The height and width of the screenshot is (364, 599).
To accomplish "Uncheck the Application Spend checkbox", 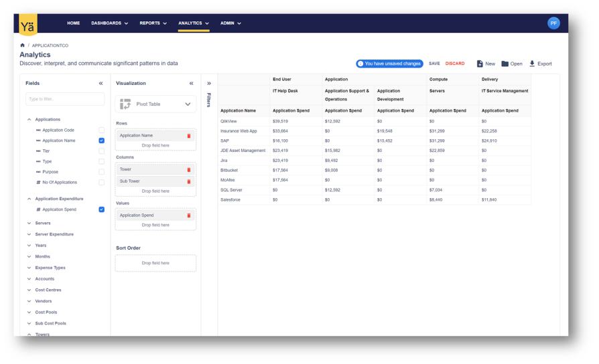I will click(x=101, y=209).
